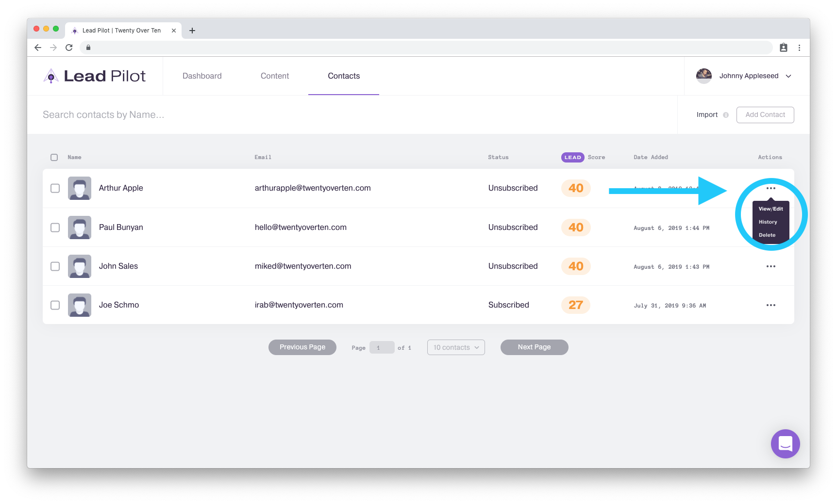Click the name Arthur Apple

coord(121,188)
